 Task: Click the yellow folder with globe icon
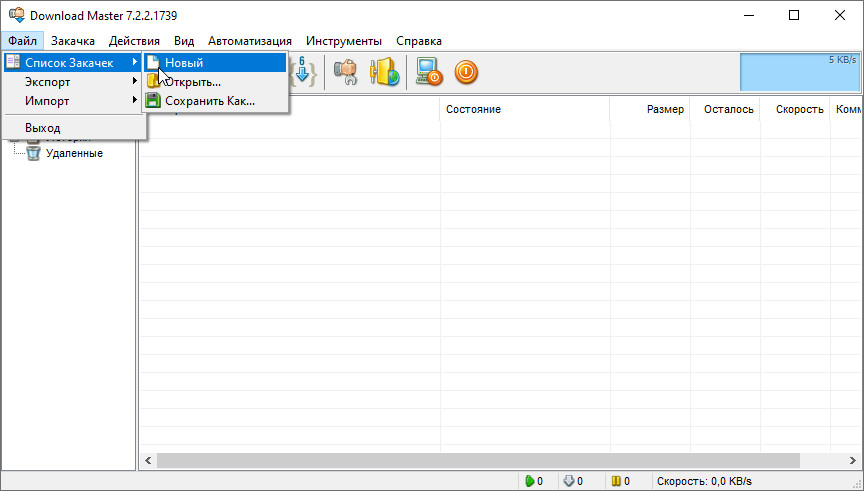pos(386,72)
